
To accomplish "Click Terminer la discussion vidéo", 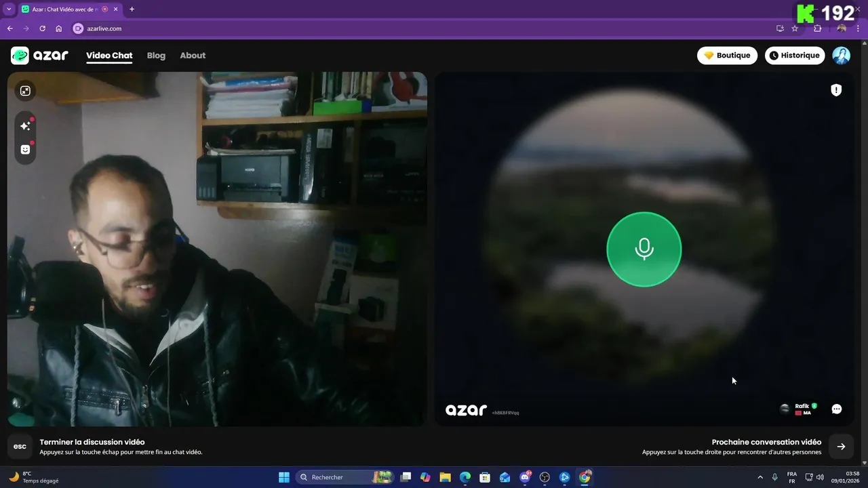I will 92,442.
